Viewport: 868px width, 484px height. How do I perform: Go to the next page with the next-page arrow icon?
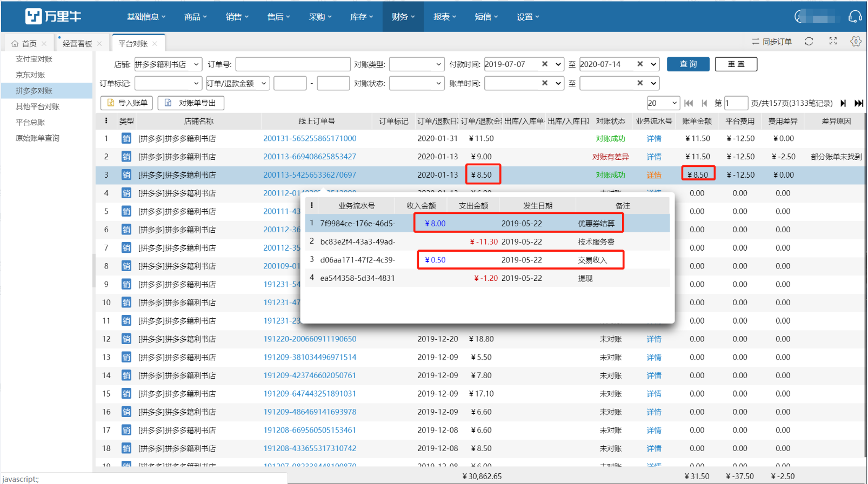(x=843, y=103)
